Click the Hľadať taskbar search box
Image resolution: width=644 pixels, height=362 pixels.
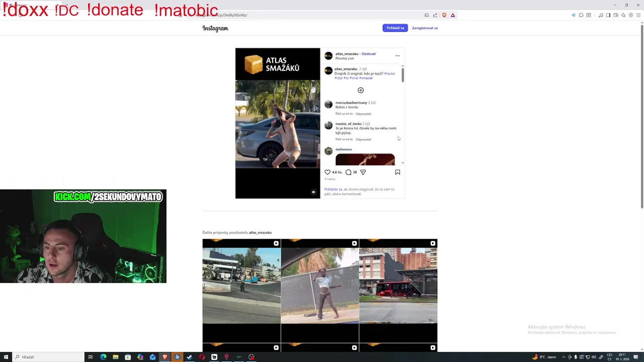[48, 357]
